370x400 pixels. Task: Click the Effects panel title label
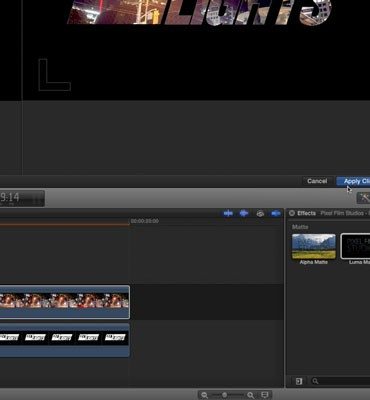306,213
